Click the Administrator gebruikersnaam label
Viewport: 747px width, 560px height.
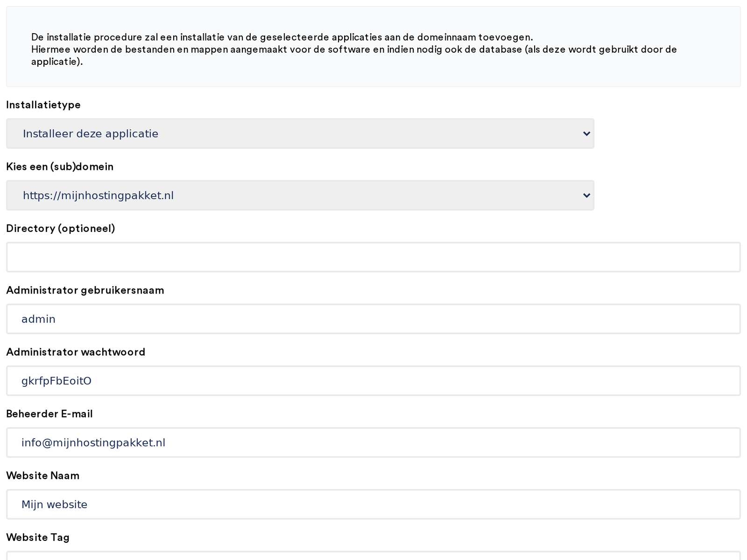click(85, 290)
